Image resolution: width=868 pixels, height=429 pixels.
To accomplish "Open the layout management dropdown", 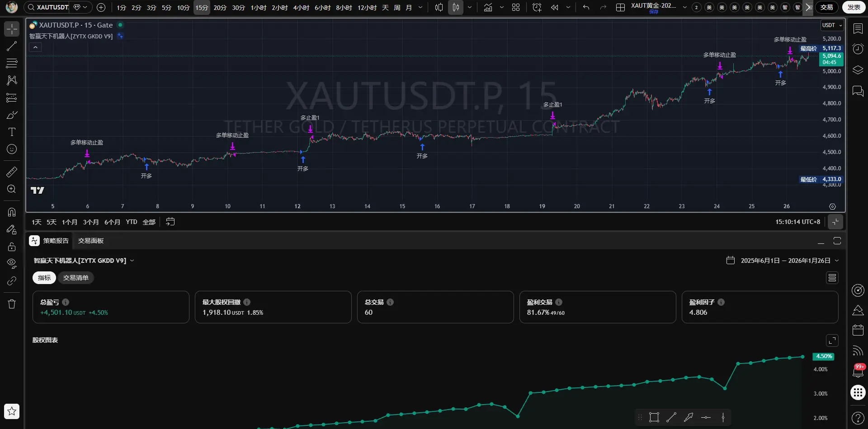I will (x=684, y=7).
